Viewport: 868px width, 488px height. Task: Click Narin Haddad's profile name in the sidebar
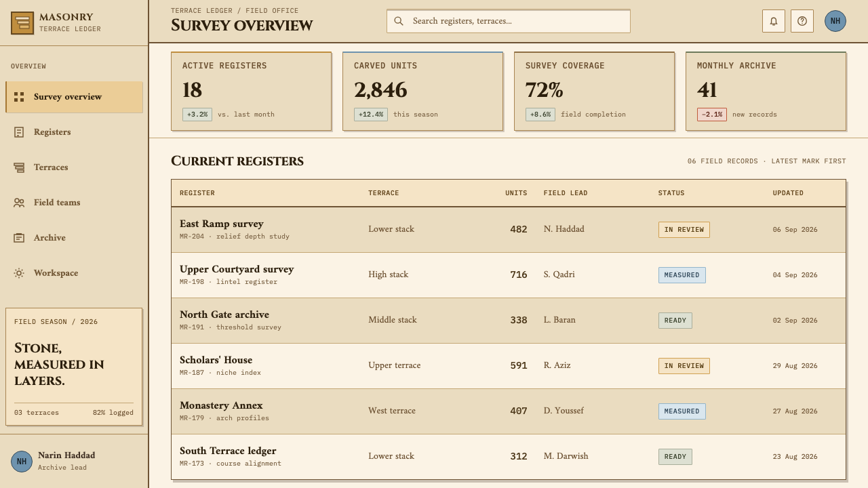(x=66, y=455)
